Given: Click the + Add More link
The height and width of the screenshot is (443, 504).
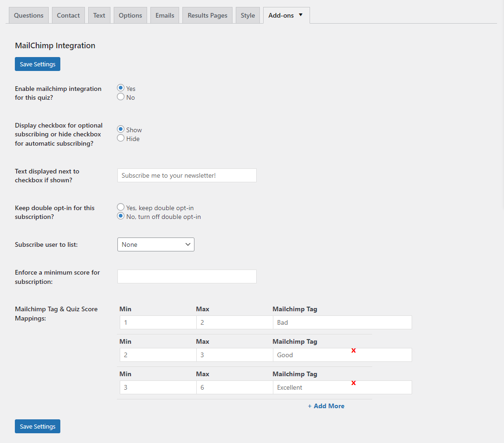Looking at the screenshot, I should pyautogui.click(x=326, y=406).
